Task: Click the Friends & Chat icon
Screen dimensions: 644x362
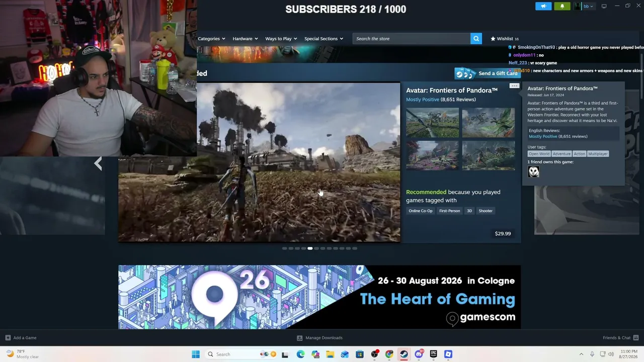Action: [x=636, y=338]
